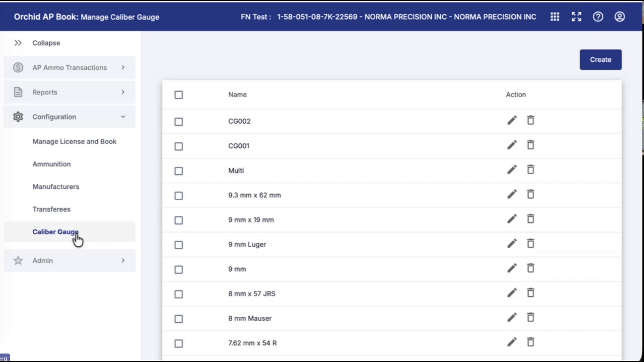Check the 9 mm Luger row checkbox
Viewport: 644px width, 362px height.
(179, 245)
